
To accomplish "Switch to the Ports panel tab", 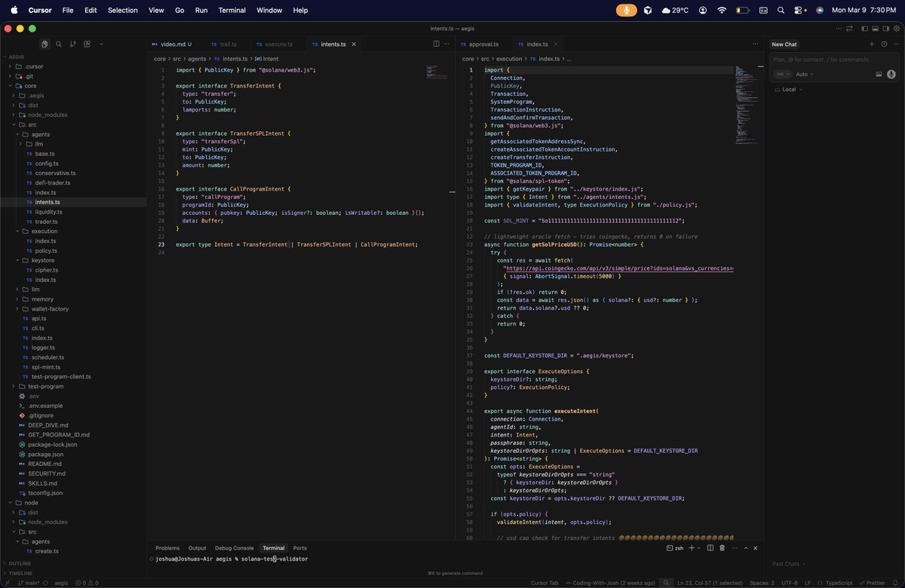I will point(300,548).
